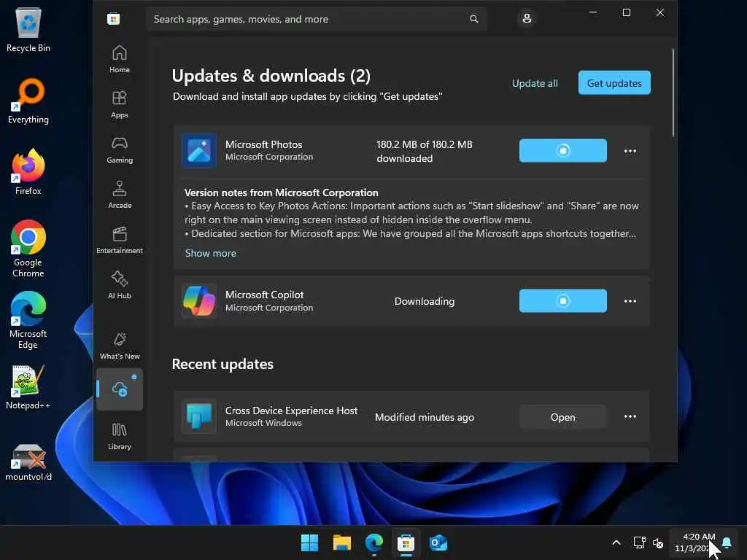This screenshot has width=747, height=560.
Task: Select the Recycle Bin desktop icon
Action: (x=28, y=31)
